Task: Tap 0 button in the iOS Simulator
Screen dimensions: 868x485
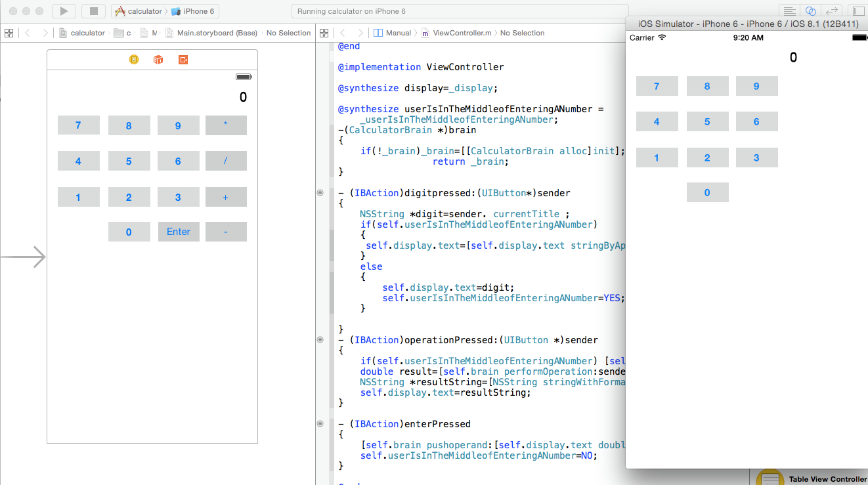Action: click(707, 192)
